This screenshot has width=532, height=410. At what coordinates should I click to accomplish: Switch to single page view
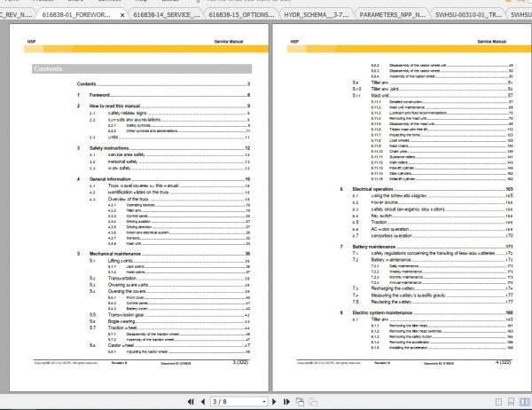click(x=498, y=402)
